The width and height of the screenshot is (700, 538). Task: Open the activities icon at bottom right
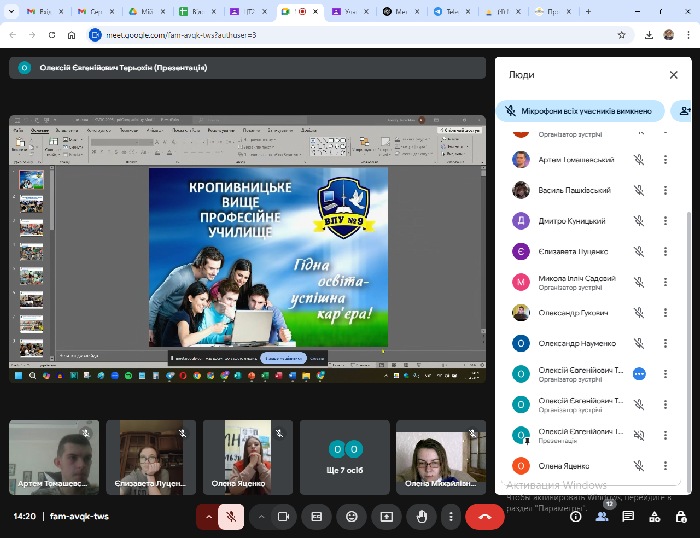coord(654,516)
